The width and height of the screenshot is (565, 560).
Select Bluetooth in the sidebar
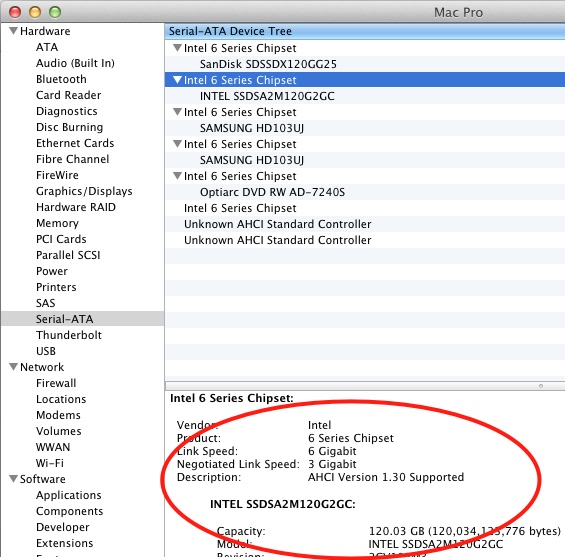[61, 79]
